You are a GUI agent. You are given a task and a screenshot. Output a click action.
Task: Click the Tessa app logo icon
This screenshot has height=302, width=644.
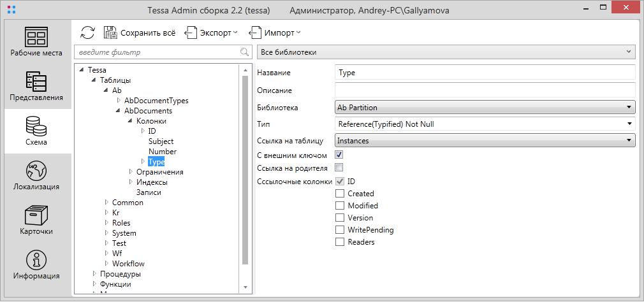12,11
